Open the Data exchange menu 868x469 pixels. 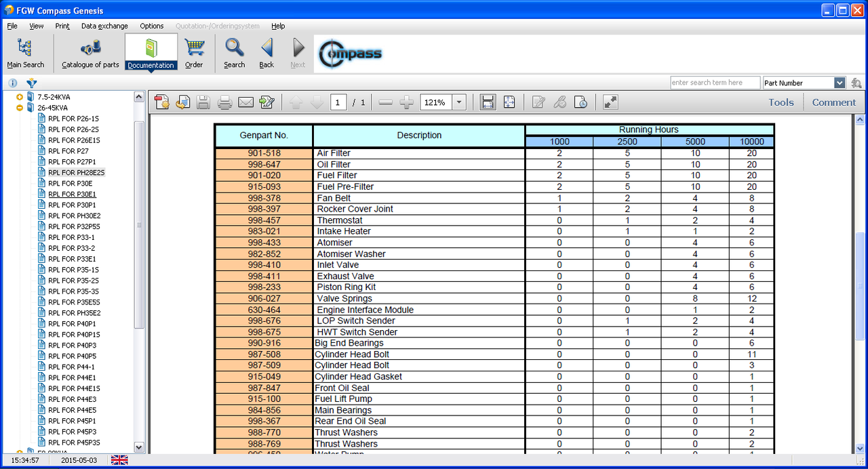104,26
